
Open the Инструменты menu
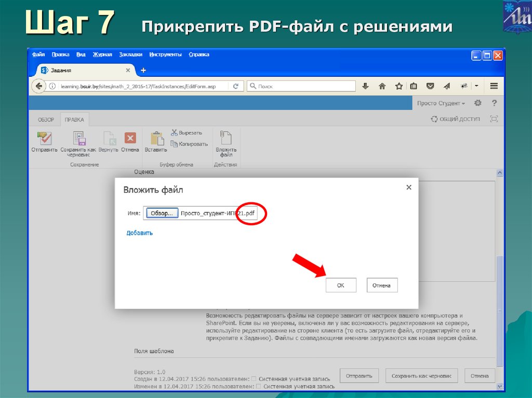pyautogui.click(x=166, y=54)
